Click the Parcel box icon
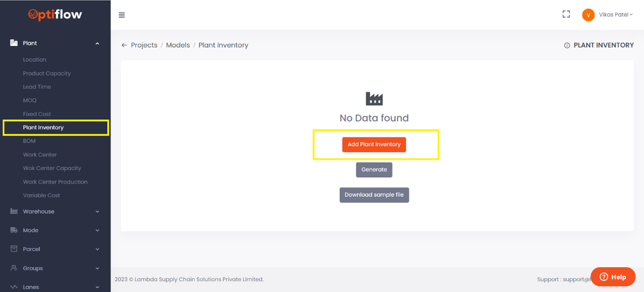This screenshot has height=292, width=644. tap(14, 249)
